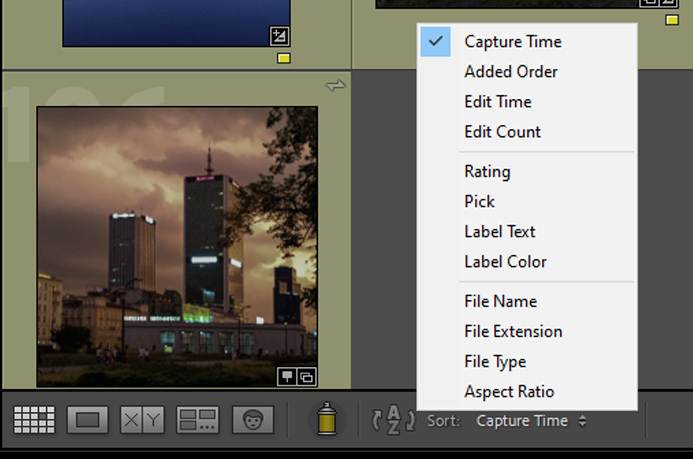Sort photos by File Extension

527,331
